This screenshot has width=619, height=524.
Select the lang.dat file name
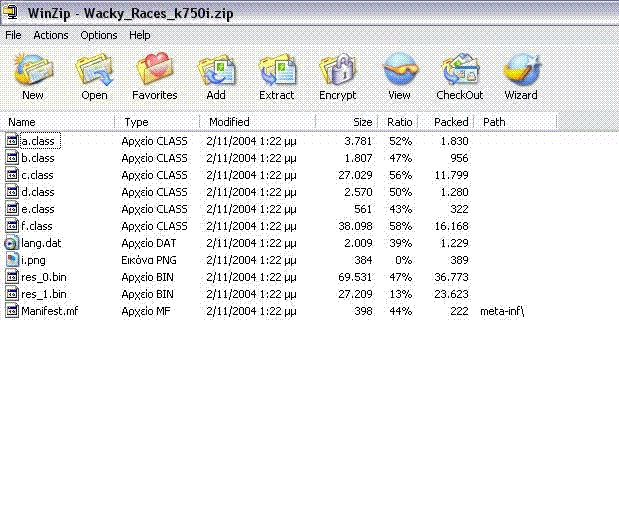[41, 243]
